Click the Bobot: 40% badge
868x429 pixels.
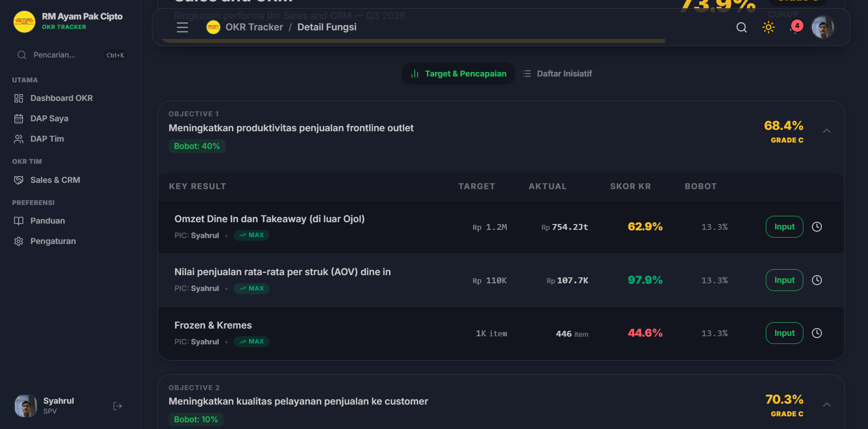[197, 146]
